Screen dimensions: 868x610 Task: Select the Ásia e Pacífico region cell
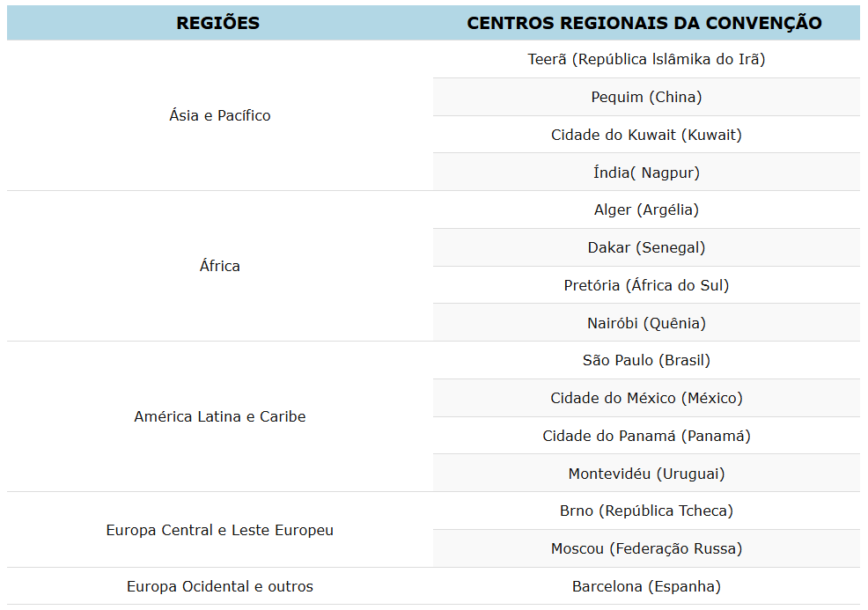point(220,115)
